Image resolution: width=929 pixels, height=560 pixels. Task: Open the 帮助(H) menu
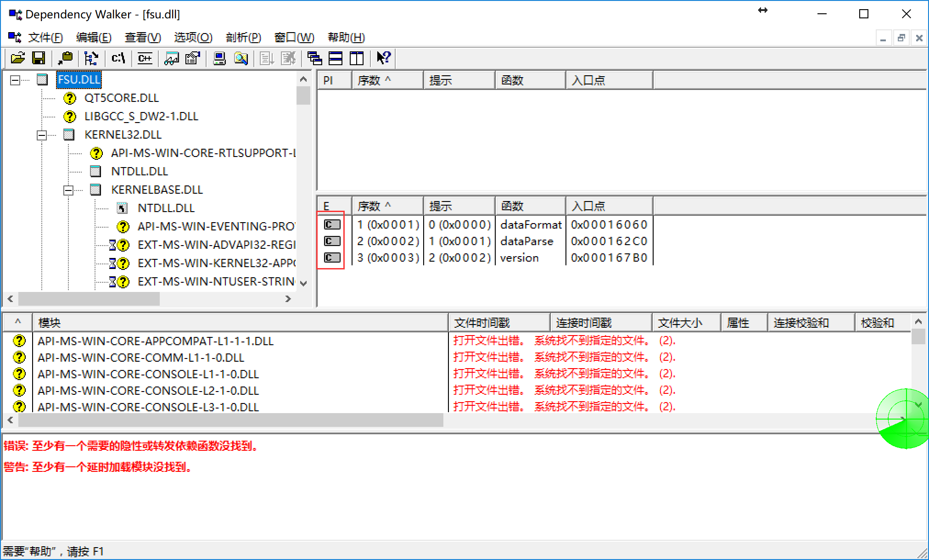(x=347, y=37)
